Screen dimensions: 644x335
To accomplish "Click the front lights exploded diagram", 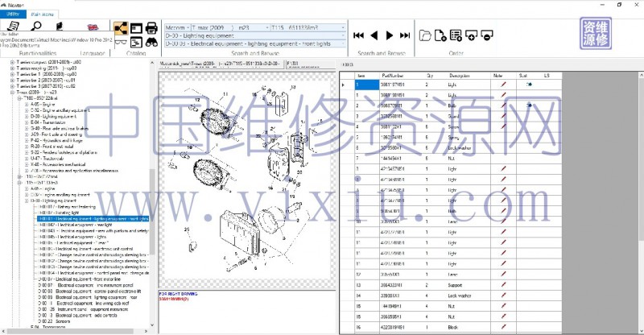I will [x=247, y=180].
